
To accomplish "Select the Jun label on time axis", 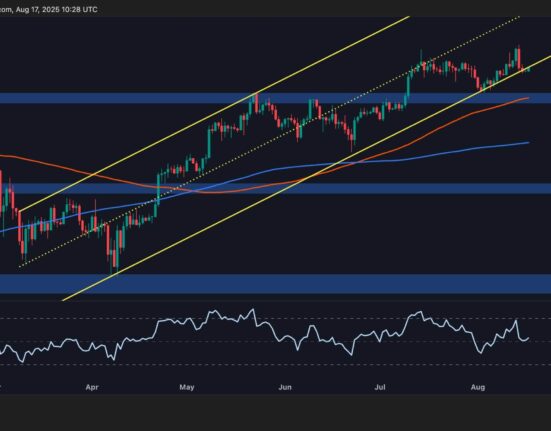I will coord(285,387).
